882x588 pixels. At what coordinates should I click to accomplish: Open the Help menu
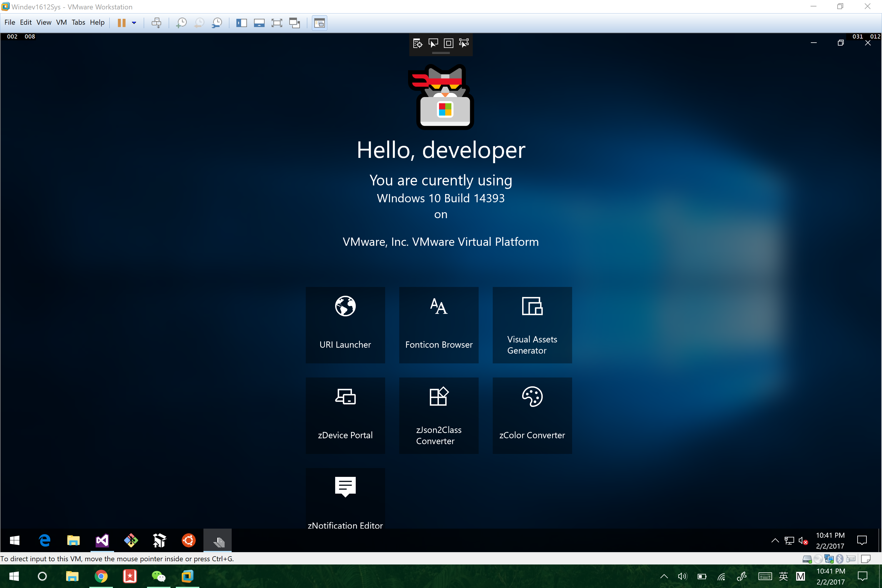[97, 23]
